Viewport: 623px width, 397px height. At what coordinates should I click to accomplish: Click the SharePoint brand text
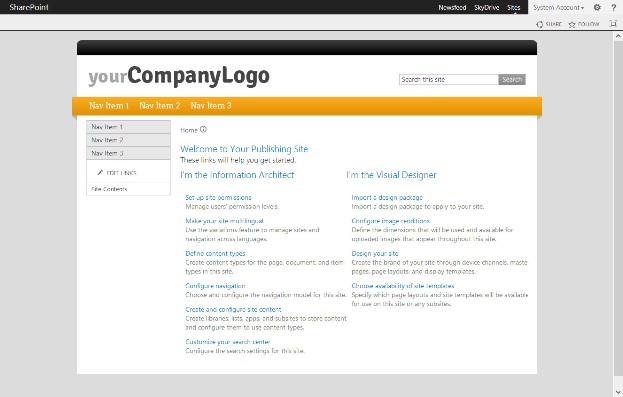29,7
